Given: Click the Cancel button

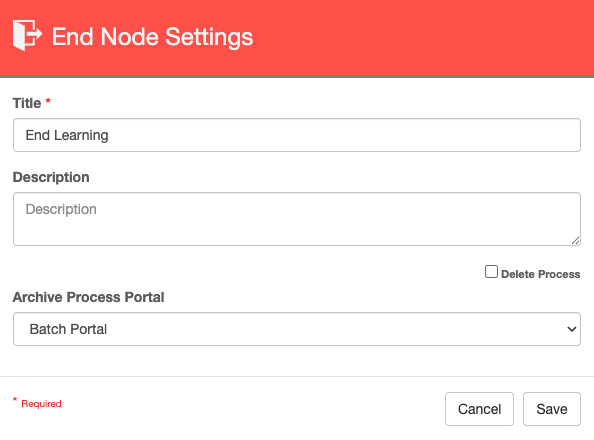Looking at the screenshot, I should (479, 409).
